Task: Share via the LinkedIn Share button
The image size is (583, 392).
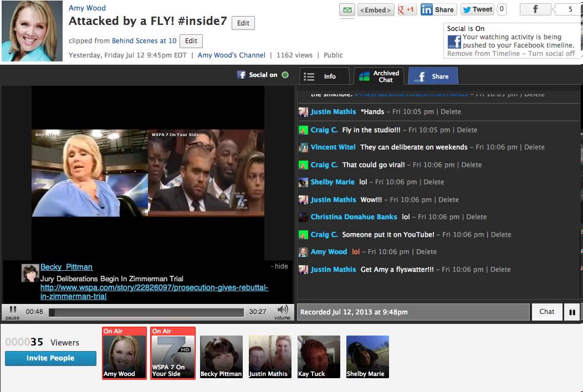Action: pos(438,9)
